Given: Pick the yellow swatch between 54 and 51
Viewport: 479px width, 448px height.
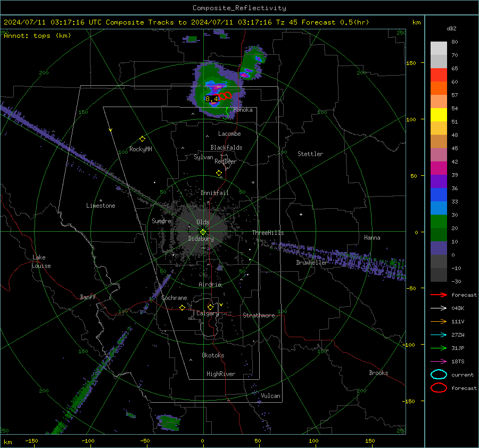Looking at the screenshot, I should (439, 115).
